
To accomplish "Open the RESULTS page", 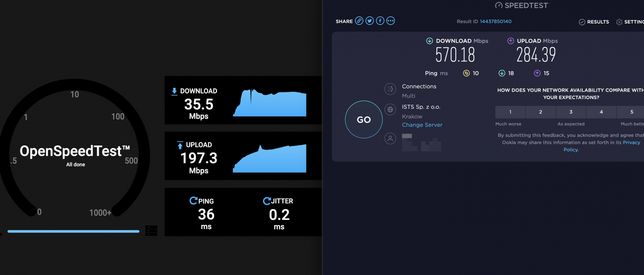I will click(598, 22).
